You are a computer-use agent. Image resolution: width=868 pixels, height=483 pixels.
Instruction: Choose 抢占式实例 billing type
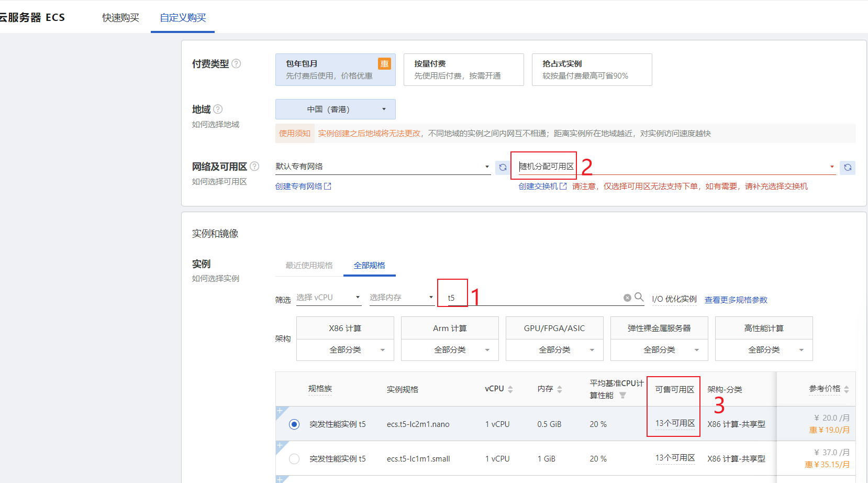(x=592, y=70)
